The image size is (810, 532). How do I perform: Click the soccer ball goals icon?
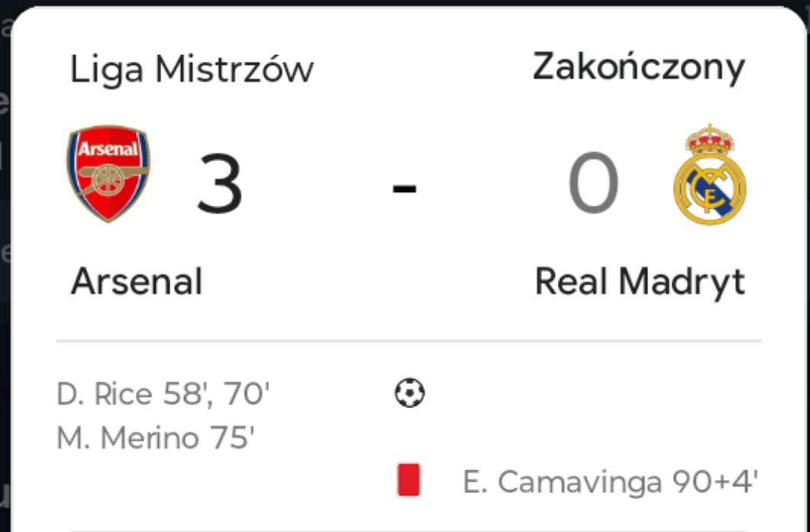[410, 394]
